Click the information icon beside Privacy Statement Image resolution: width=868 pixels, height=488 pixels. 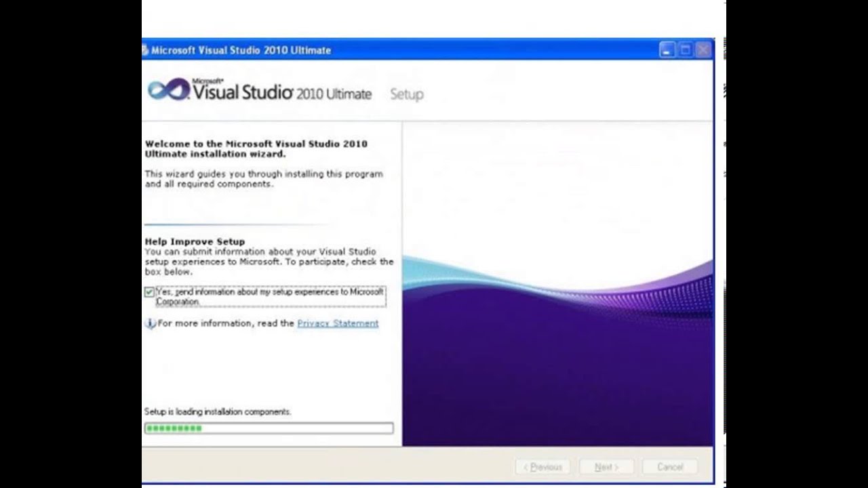(150, 324)
